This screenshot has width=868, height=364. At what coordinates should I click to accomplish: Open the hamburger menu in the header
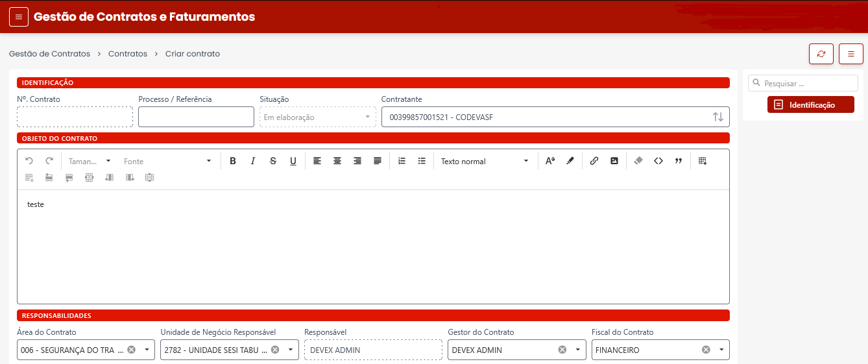coord(18,17)
